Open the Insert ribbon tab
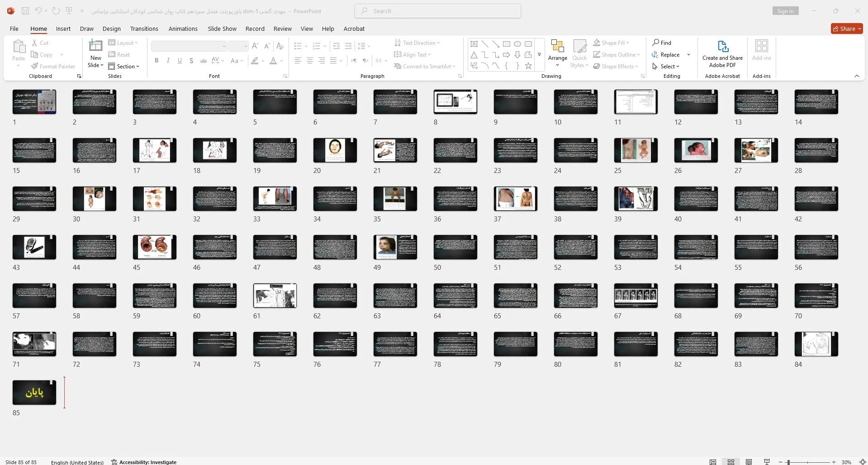 tap(63, 29)
